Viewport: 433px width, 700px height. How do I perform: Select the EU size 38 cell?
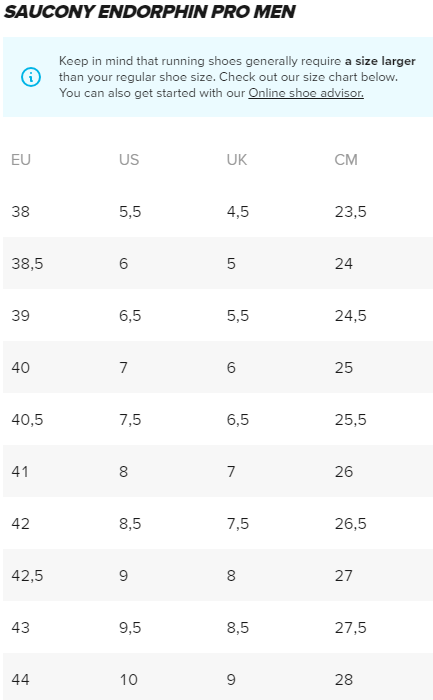point(21,212)
